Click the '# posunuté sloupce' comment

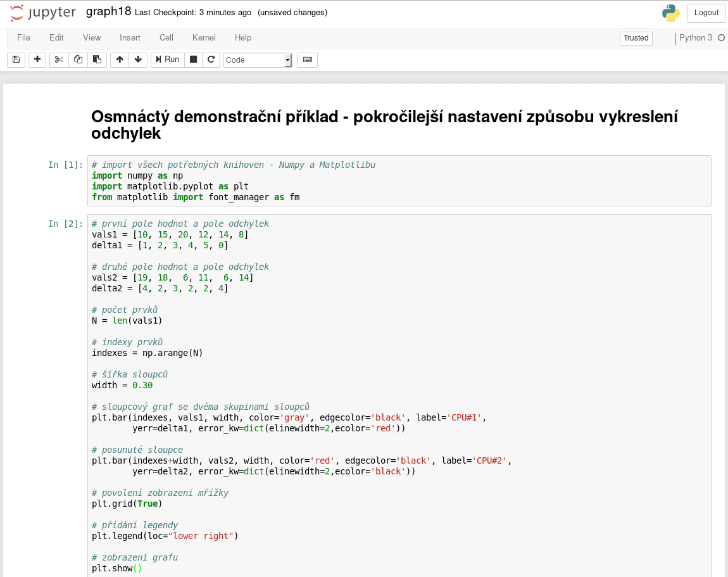(x=137, y=450)
